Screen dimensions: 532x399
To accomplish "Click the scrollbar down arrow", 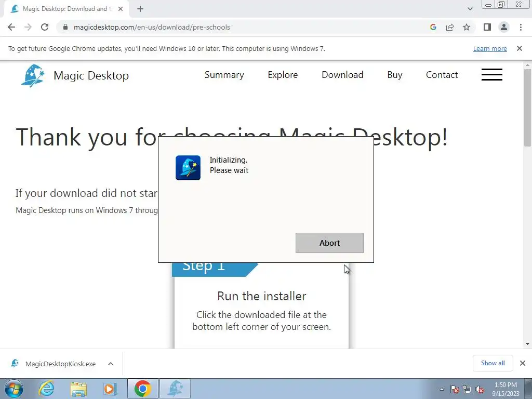I will [528, 344].
